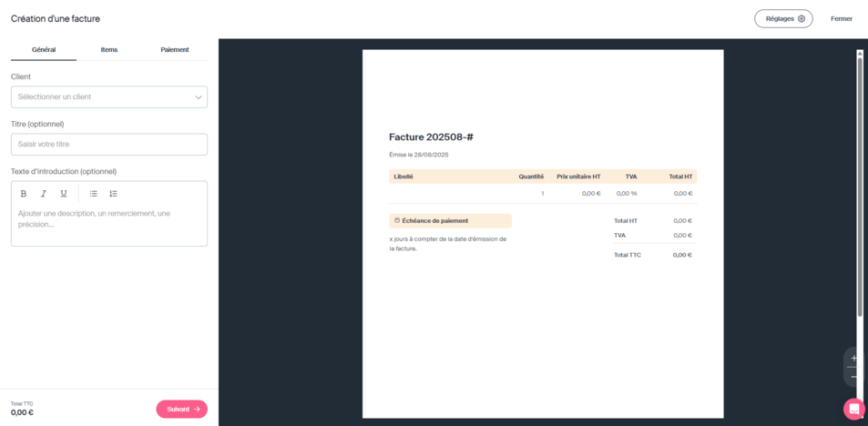This screenshot has width=868, height=426.
Task: Click 'Création d'une facture' page title
Action: click(56, 19)
